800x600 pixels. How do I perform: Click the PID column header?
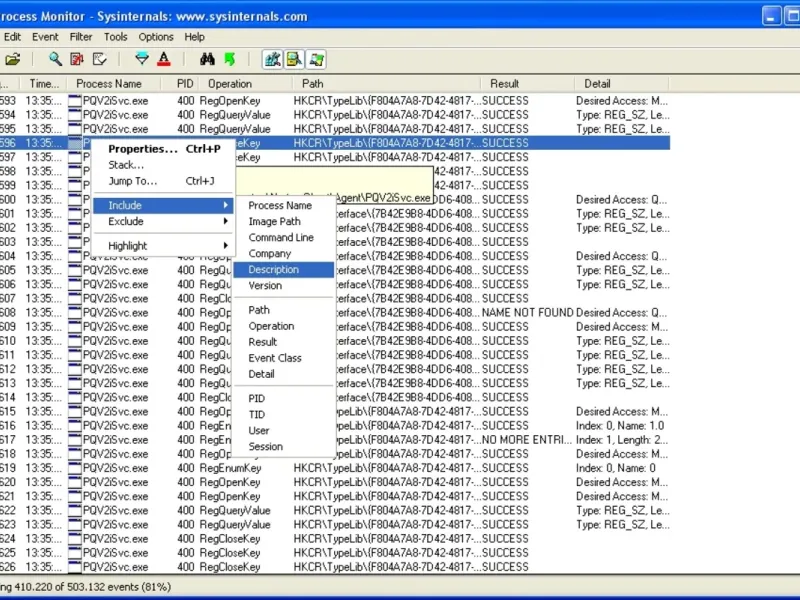pyautogui.click(x=180, y=84)
